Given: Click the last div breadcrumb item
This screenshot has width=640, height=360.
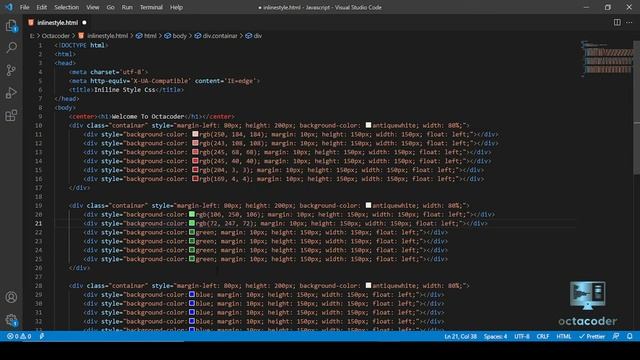Looking at the screenshot, I should (x=254, y=36).
